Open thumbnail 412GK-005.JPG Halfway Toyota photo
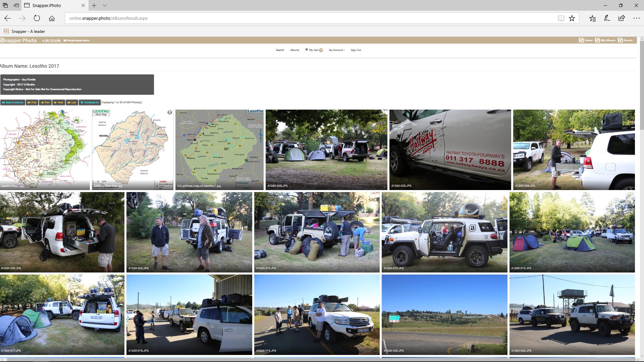The image size is (644, 362). click(450, 149)
